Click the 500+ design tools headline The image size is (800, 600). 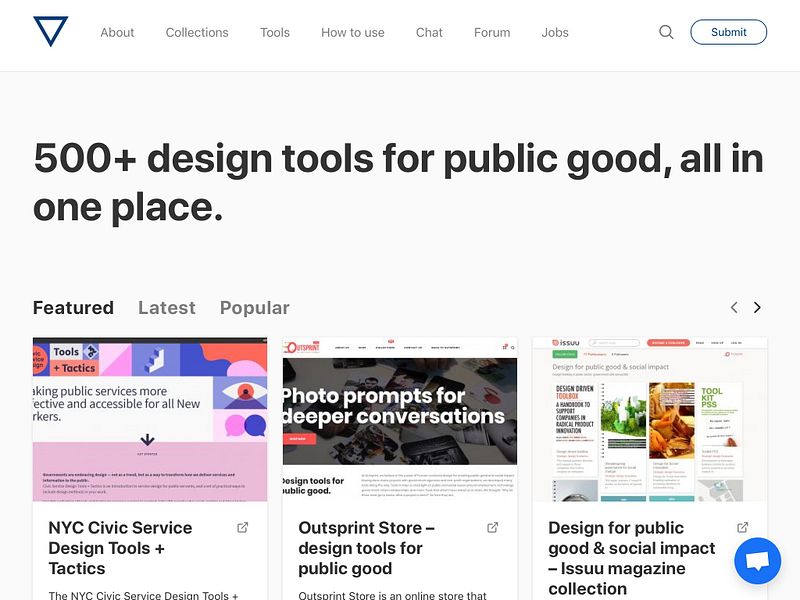[x=398, y=182]
